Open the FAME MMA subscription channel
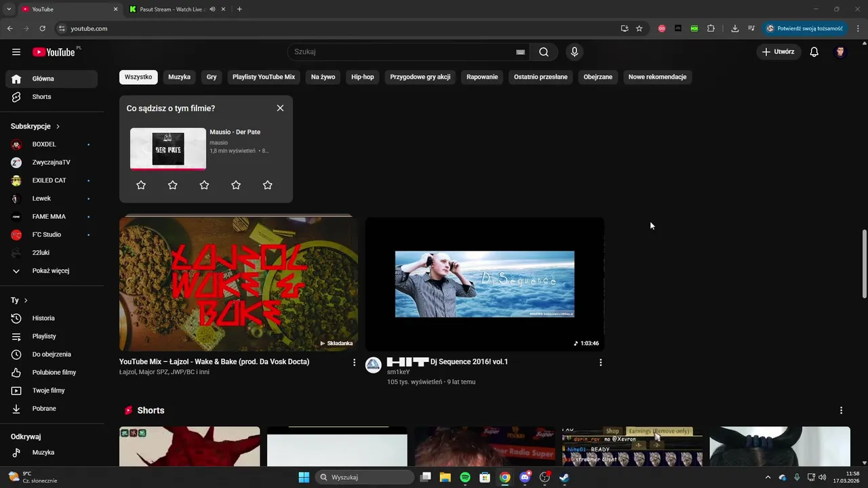The height and width of the screenshot is (488, 868). coord(52,217)
